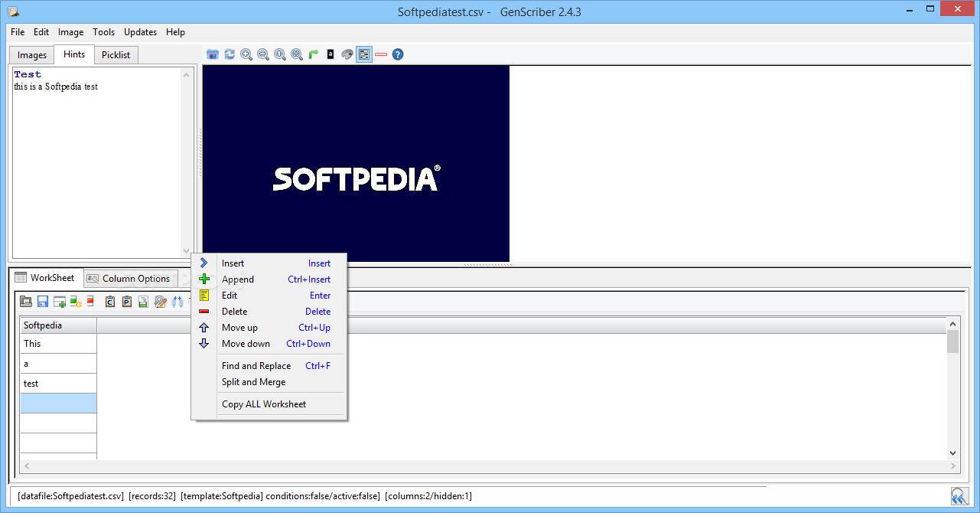
Task: Select Copy ALL Worksheet entry
Action: 269,404
